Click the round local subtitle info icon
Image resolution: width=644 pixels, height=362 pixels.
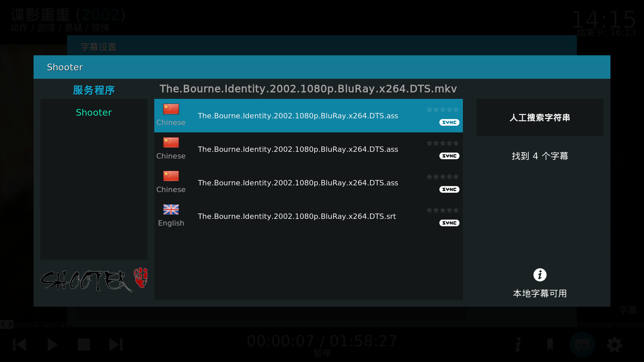(540, 275)
